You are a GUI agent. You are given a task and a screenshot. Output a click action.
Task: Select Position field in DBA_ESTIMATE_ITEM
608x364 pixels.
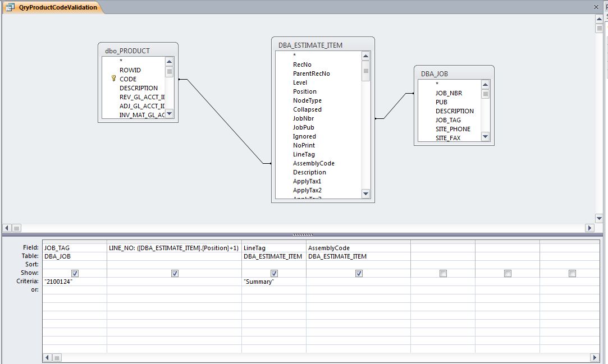305,91
